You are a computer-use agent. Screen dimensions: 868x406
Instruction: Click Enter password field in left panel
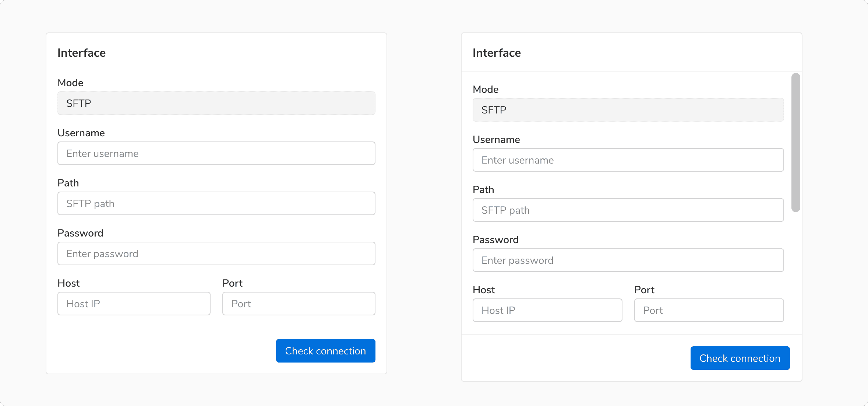216,253
